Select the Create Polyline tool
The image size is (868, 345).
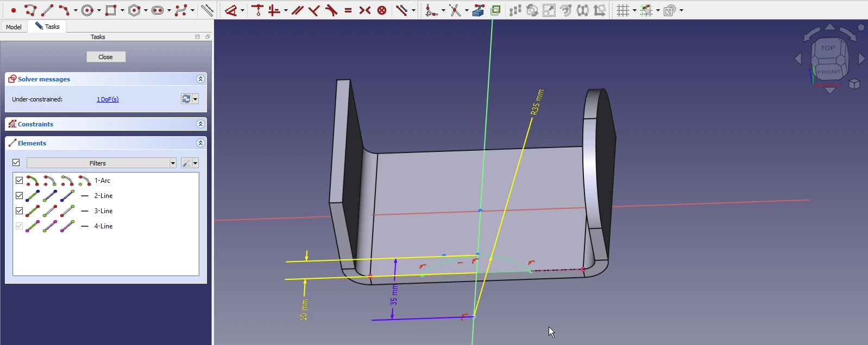[30, 10]
